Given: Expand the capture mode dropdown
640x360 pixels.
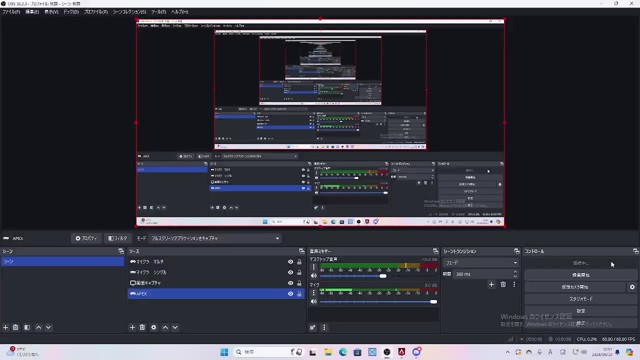Looking at the screenshot, I should [x=215, y=238].
